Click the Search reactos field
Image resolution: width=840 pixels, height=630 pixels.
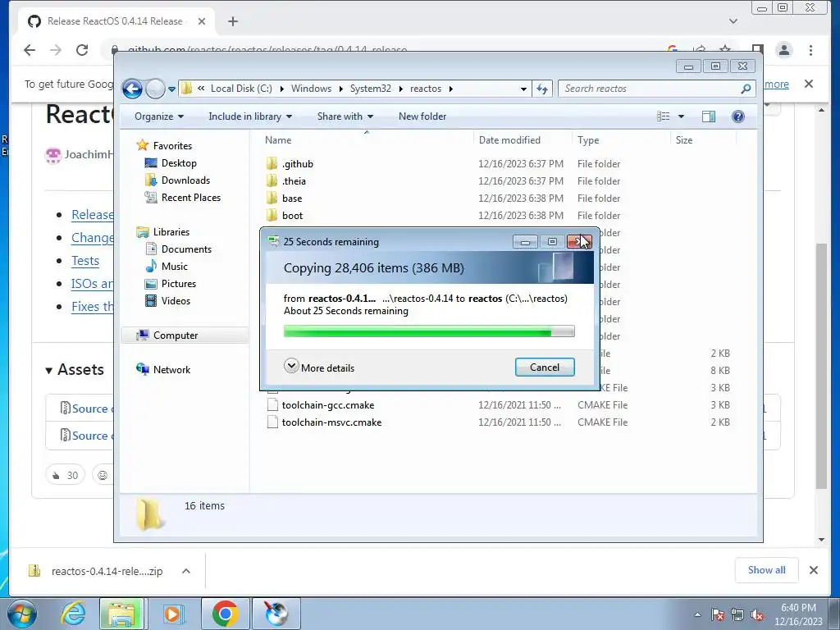click(656, 89)
